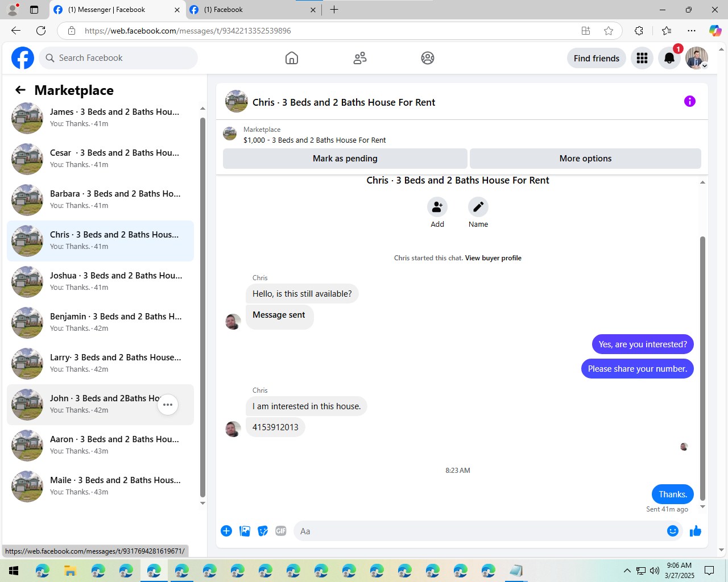This screenshot has width=728, height=582.
Task: Open the Facebook logo home link
Action: click(23, 58)
